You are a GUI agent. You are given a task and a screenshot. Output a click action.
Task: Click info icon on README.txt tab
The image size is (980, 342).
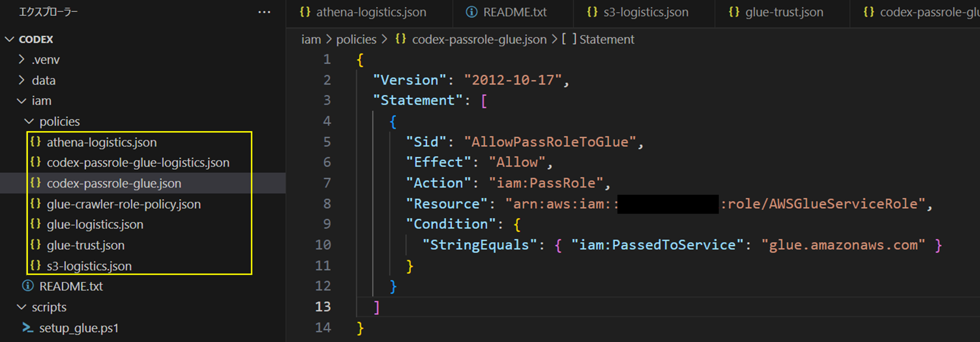pos(472,12)
